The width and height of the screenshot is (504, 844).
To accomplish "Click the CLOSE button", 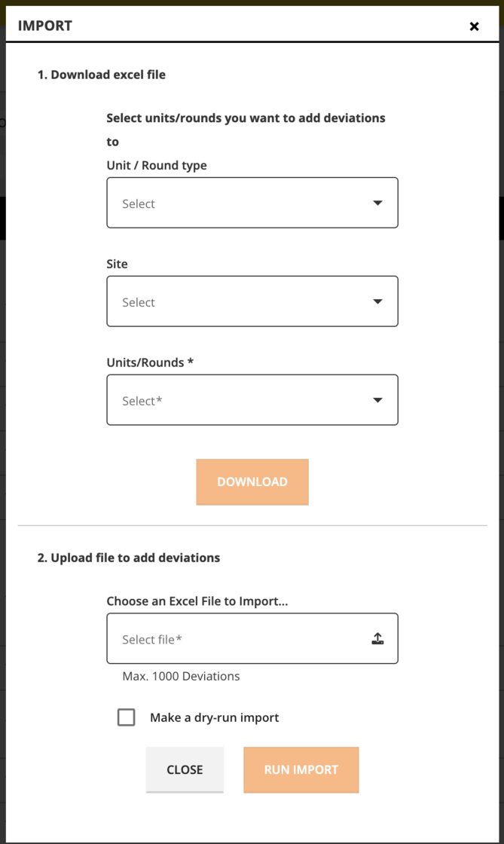I will click(185, 769).
